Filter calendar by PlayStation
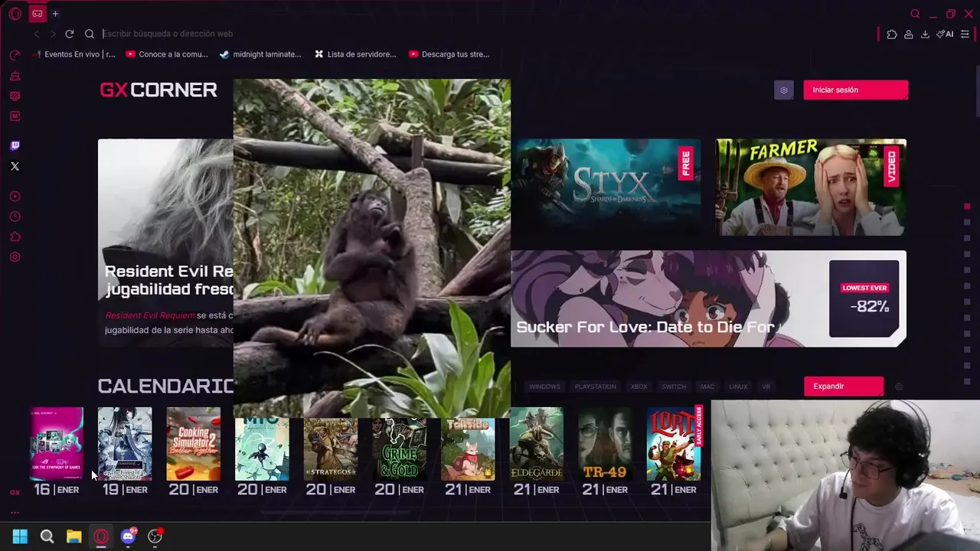Viewport: 980px width, 551px height. [x=595, y=386]
